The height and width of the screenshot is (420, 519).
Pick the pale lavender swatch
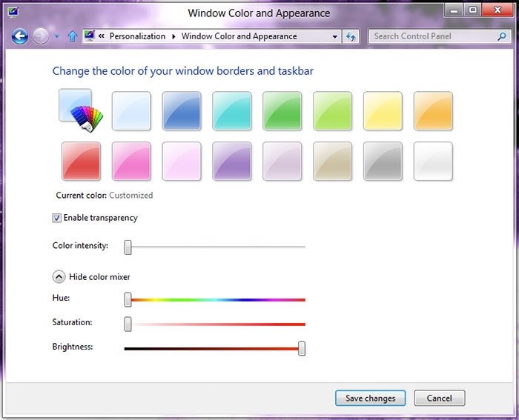282,161
